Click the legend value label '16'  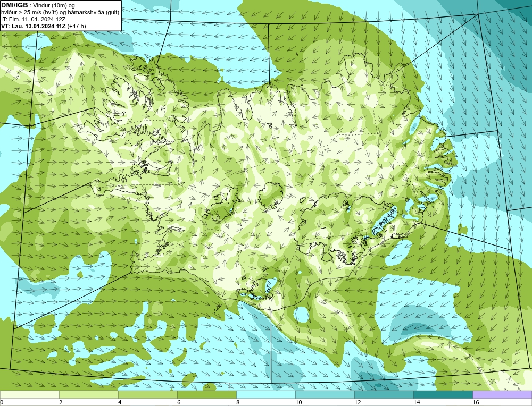(476, 402)
